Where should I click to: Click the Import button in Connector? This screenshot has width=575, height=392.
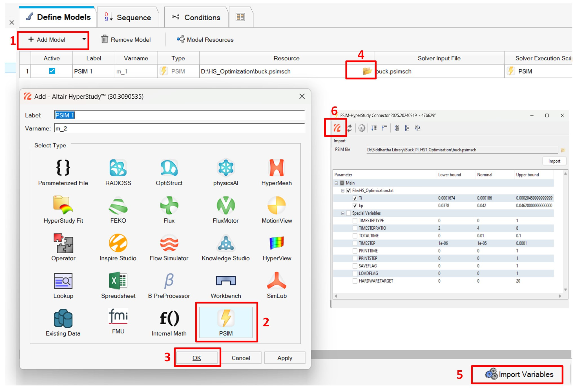coord(554,161)
